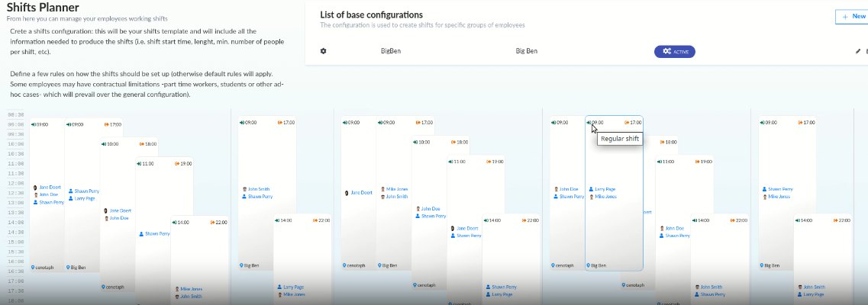Click green 11:00 start icon in Jane Doert's 11:00–19:00 shift

[451, 162]
